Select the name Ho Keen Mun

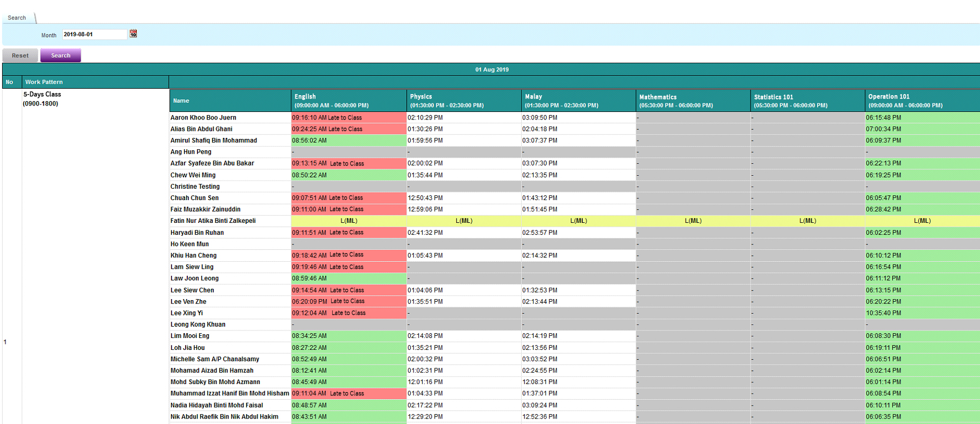click(189, 244)
